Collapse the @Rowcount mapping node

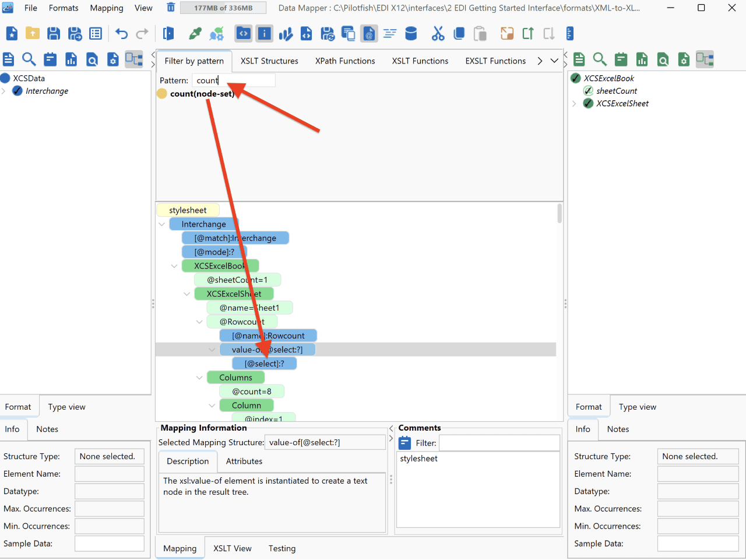point(199,322)
